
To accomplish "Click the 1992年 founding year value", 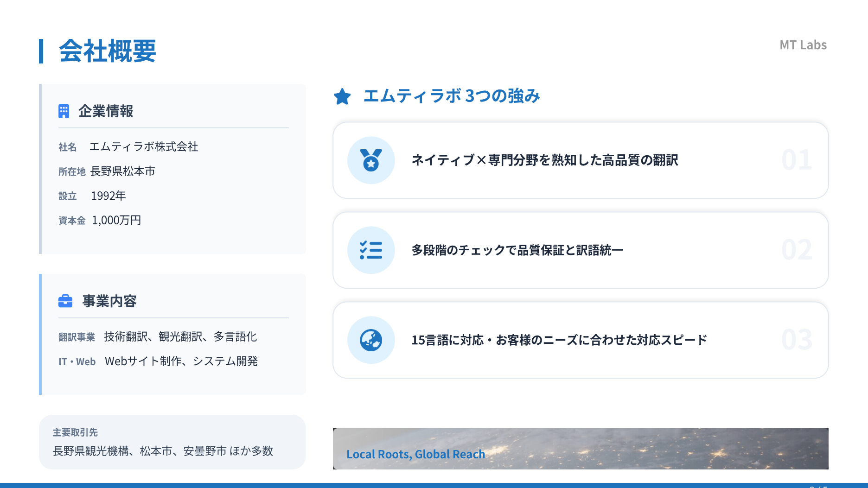I will [x=108, y=196].
